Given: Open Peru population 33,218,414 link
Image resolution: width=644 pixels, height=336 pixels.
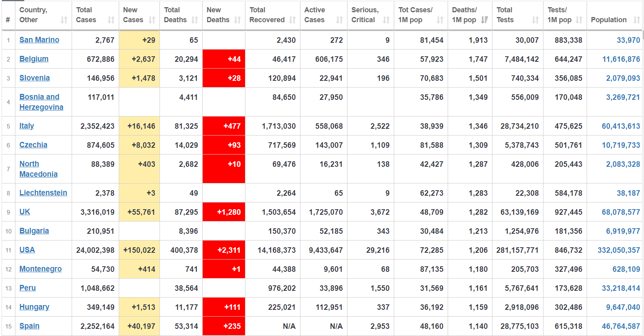Looking at the screenshot, I should coord(621,288).
